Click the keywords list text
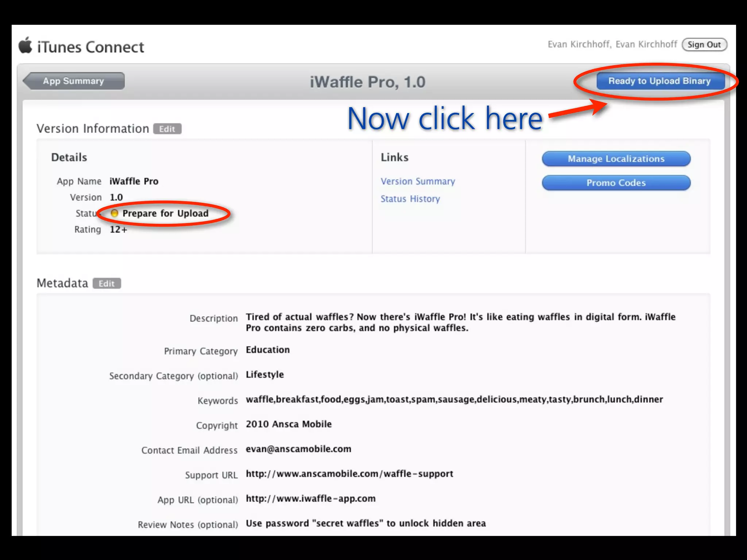The height and width of the screenshot is (560, 747). pyautogui.click(x=454, y=400)
